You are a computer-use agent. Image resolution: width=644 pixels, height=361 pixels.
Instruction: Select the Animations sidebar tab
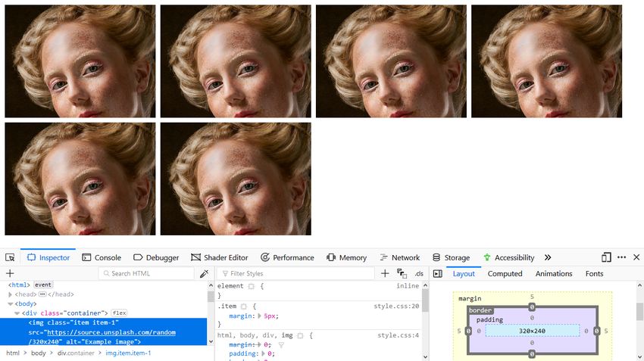(x=554, y=274)
